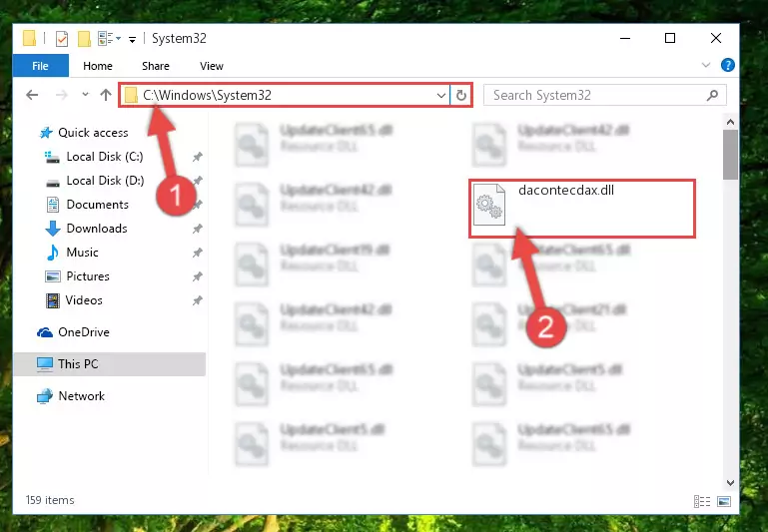
Task: Click pin icon next to Music
Action: pyautogui.click(x=197, y=253)
